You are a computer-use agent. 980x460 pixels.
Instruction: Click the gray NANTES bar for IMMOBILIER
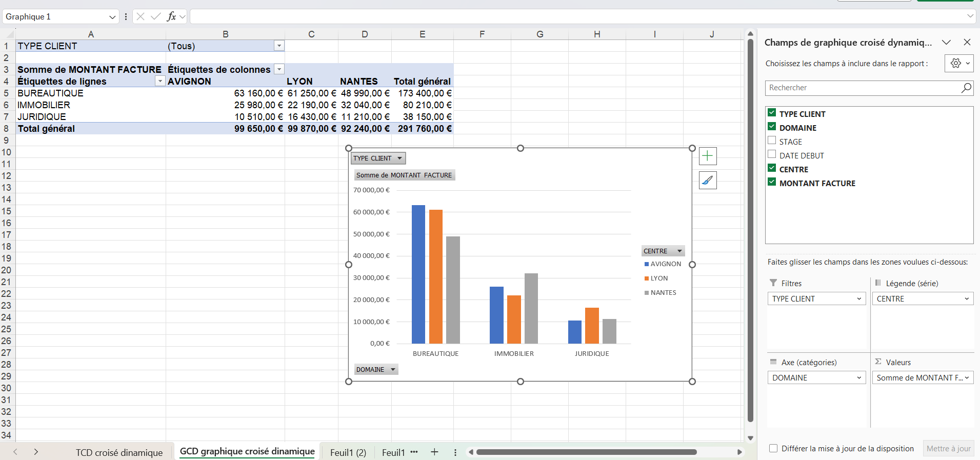point(531,308)
